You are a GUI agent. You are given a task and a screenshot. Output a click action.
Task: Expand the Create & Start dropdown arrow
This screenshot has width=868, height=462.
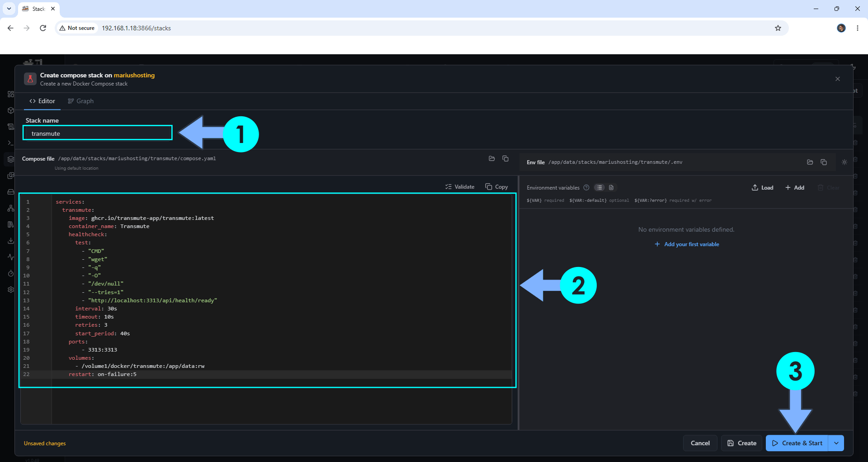click(x=836, y=443)
